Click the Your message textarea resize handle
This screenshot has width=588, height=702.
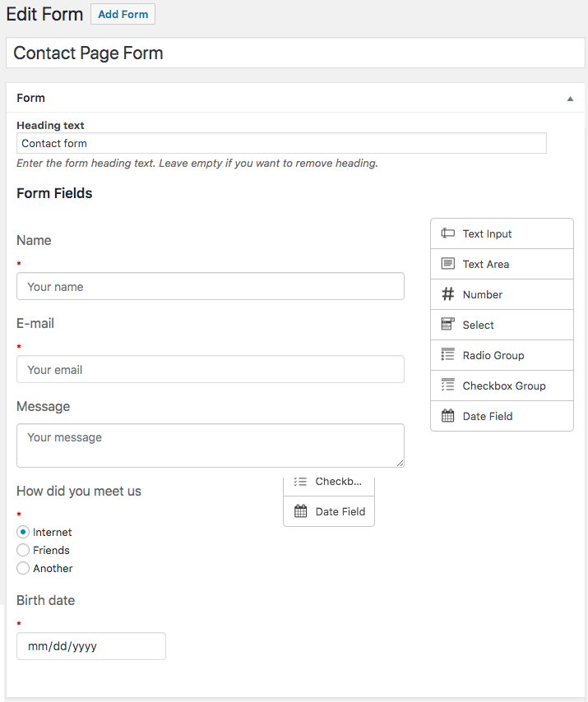click(400, 464)
